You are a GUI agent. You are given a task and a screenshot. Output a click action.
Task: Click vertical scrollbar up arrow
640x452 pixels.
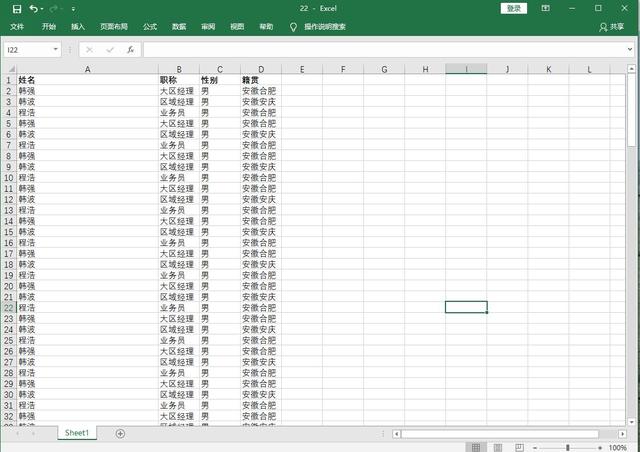coord(631,69)
